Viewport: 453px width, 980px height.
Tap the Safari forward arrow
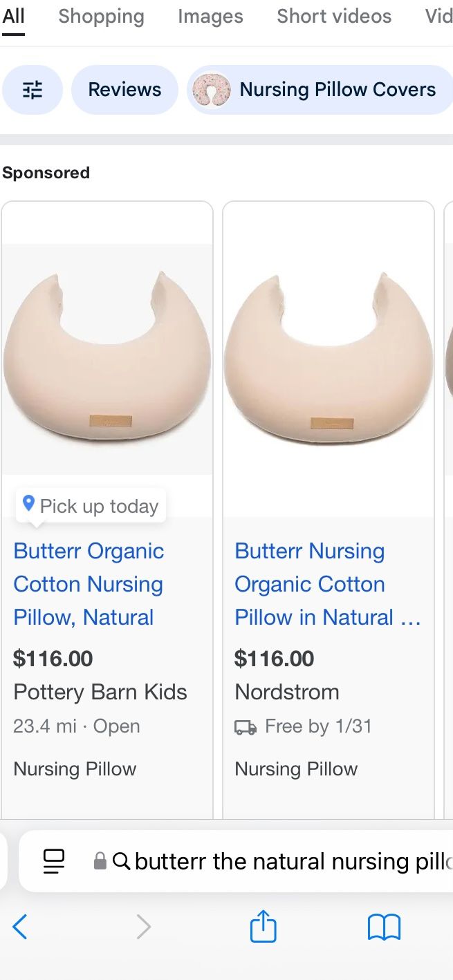tap(143, 927)
